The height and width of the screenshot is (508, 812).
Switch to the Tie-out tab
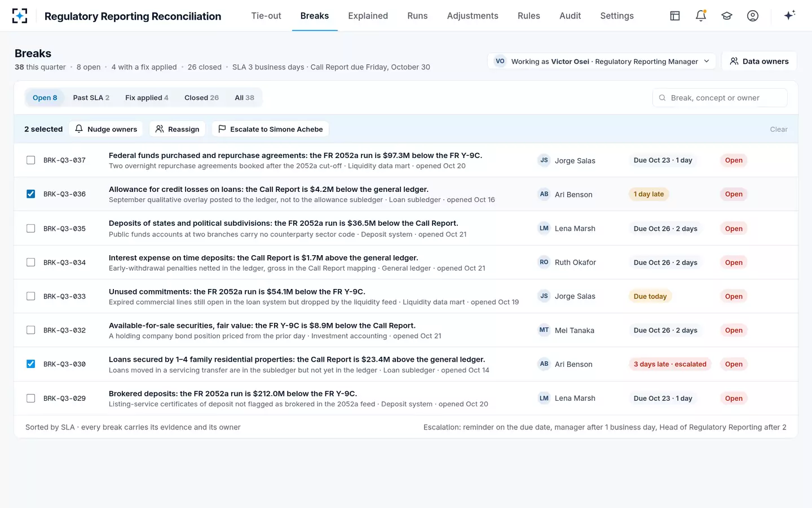point(266,16)
